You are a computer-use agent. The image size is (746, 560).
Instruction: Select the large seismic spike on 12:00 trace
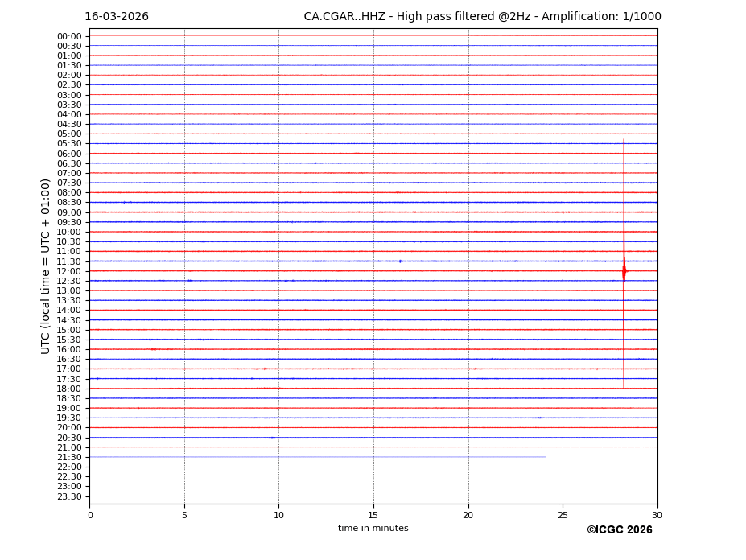pyautogui.click(x=624, y=271)
